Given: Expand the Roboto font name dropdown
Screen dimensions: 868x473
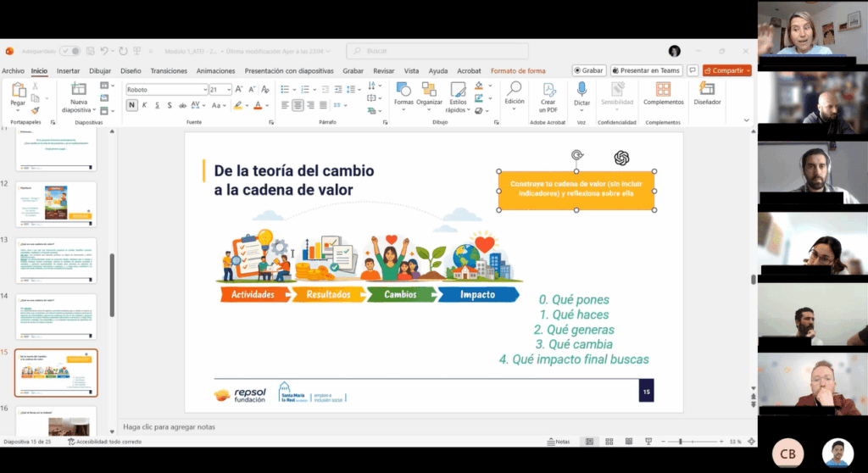Looking at the screenshot, I should (x=205, y=89).
